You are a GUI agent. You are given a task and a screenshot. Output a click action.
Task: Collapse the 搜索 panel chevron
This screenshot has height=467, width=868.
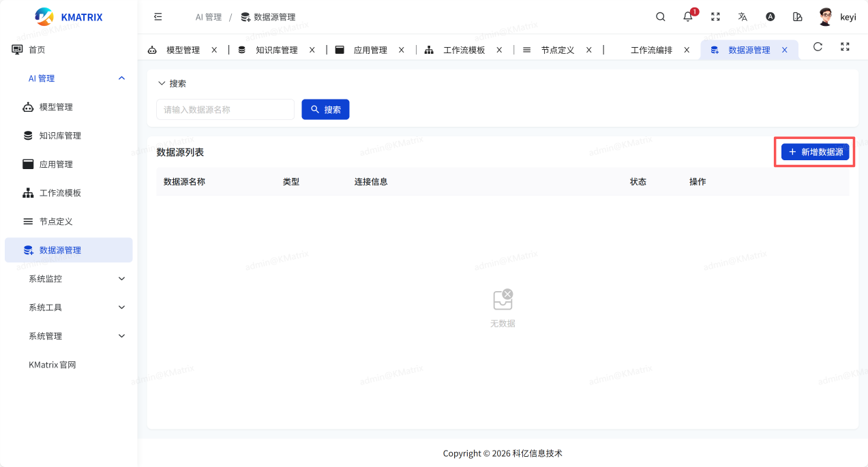point(162,83)
